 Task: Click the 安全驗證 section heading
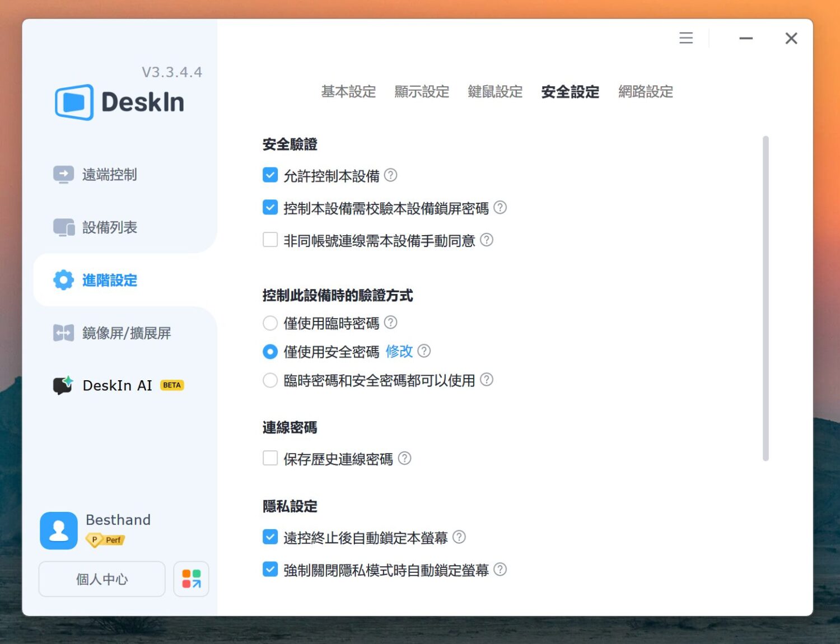(290, 144)
